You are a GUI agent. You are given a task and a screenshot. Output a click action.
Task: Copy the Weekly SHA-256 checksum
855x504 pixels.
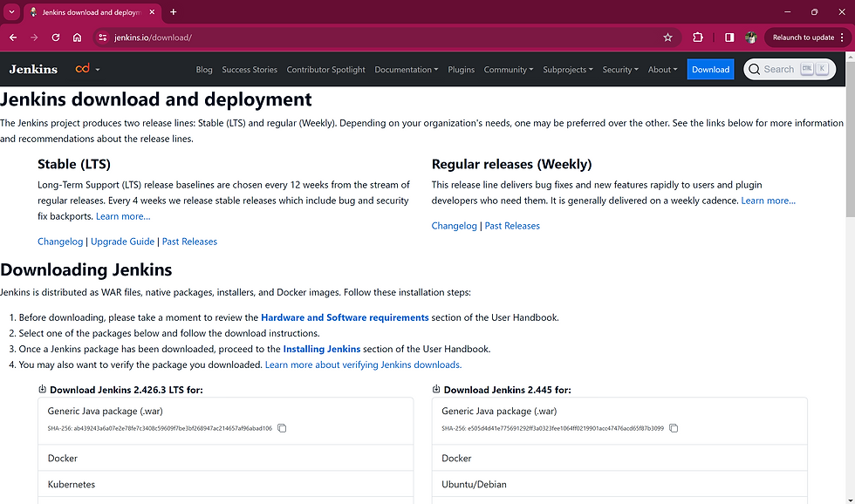click(674, 428)
